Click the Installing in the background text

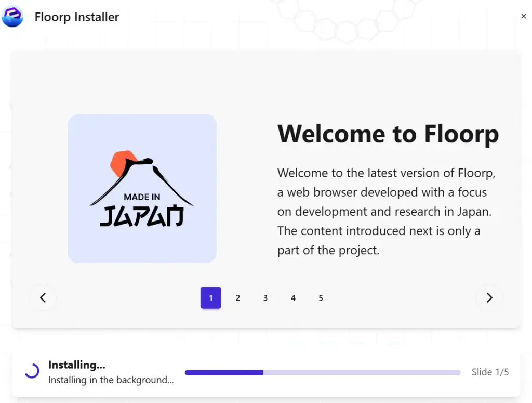(110, 380)
